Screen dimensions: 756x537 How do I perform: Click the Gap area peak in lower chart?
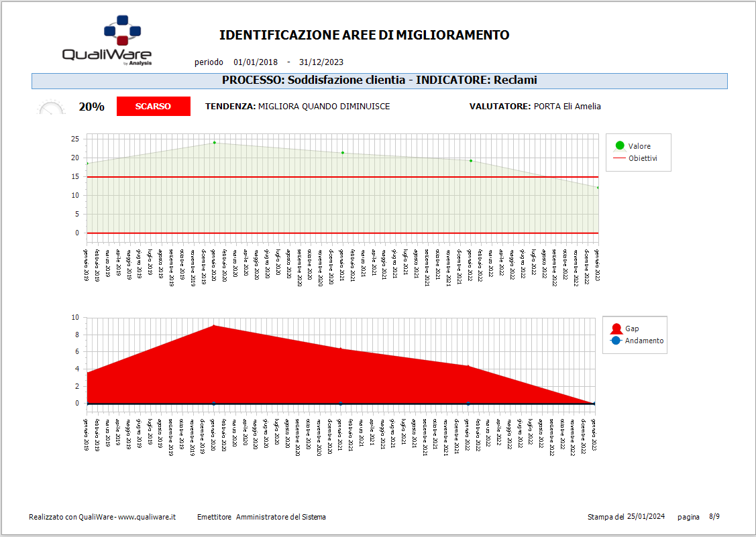point(214,326)
